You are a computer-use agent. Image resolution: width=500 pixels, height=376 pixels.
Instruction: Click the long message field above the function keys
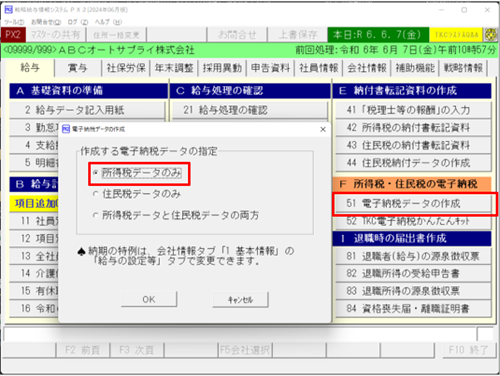click(240, 334)
